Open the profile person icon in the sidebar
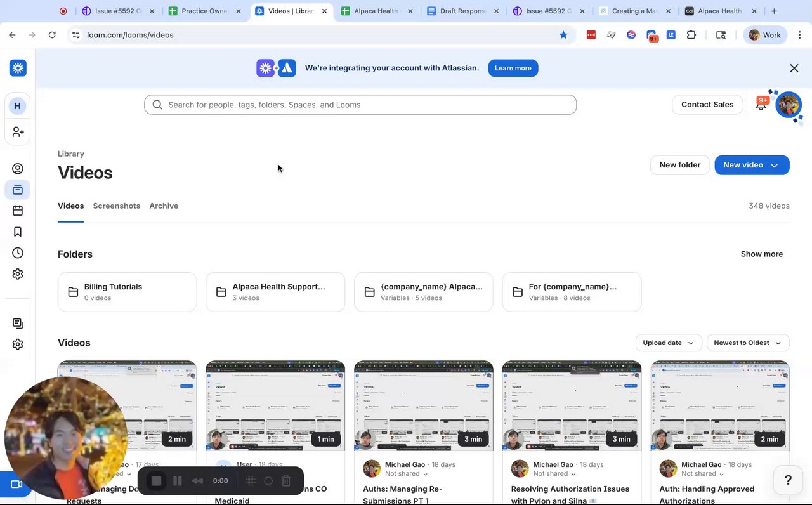The height and width of the screenshot is (505, 812). click(18, 169)
